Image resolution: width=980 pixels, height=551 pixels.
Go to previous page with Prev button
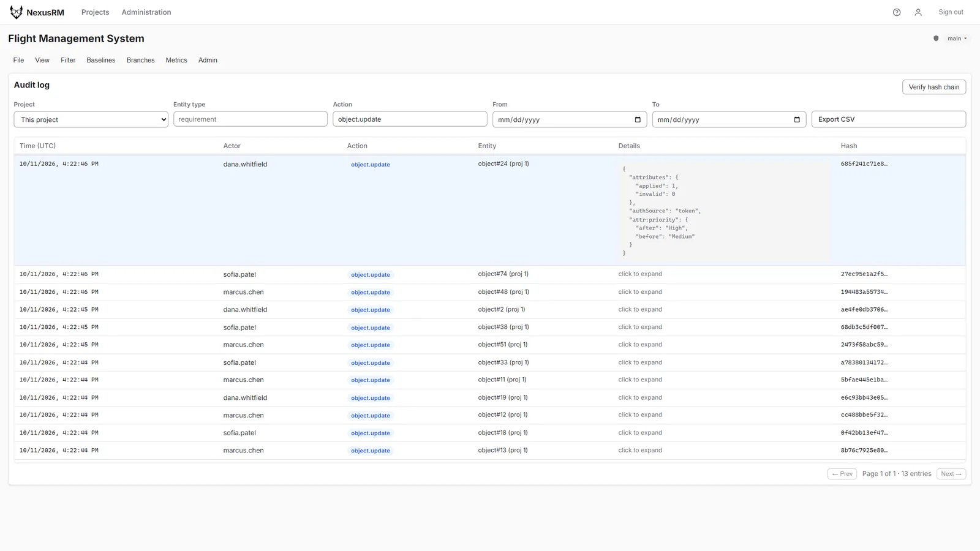tap(842, 474)
